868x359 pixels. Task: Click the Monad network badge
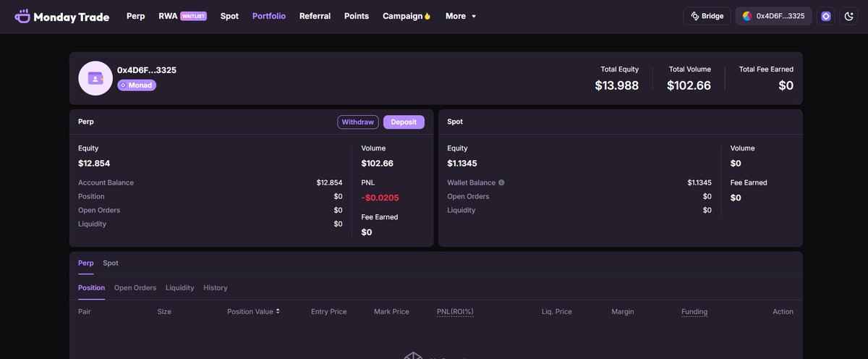pyautogui.click(x=137, y=85)
